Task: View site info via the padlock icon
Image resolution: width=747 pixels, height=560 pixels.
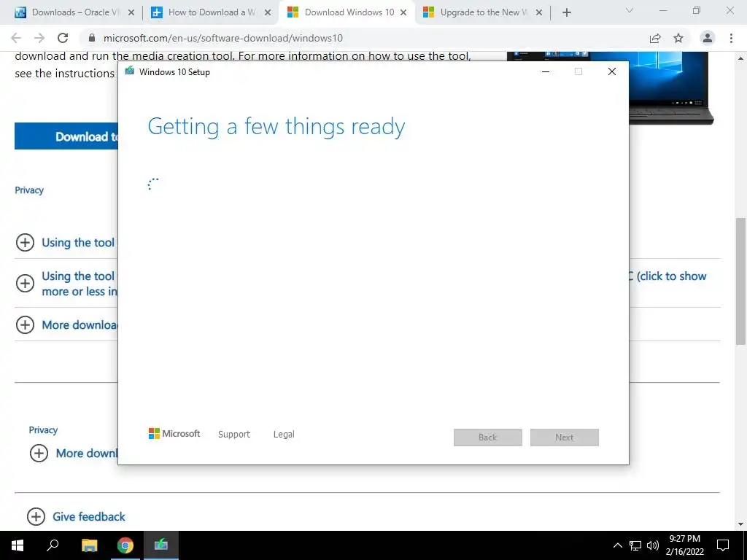Action: (x=92, y=38)
